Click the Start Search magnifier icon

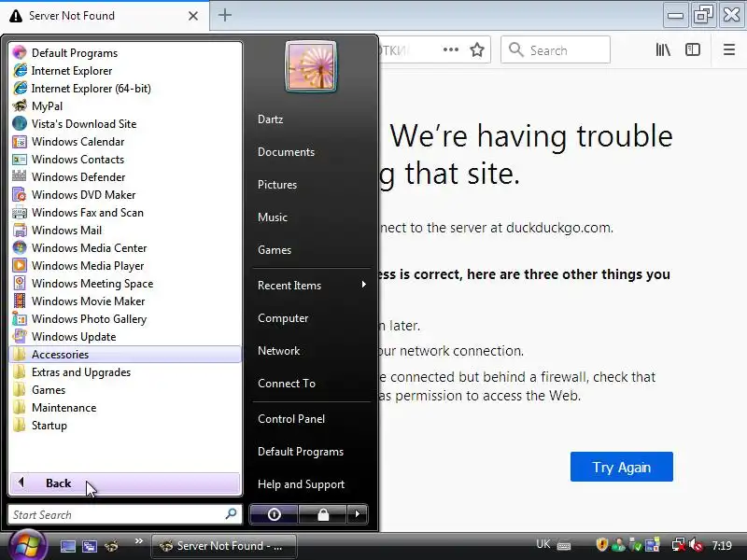pyautogui.click(x=231, y=514)
